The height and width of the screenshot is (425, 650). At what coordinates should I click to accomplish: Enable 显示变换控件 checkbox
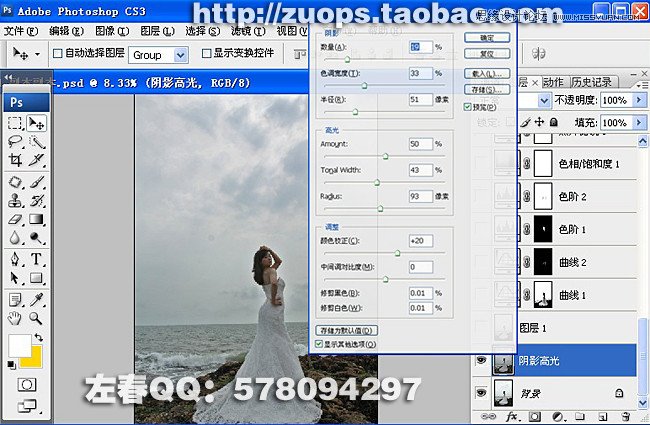tap(206, 53)
